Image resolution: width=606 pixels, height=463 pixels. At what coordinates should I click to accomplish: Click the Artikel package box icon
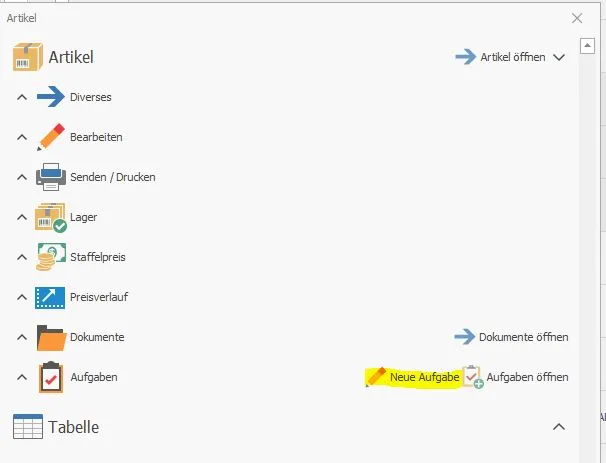pyautogui.click(x=27, y=57)
